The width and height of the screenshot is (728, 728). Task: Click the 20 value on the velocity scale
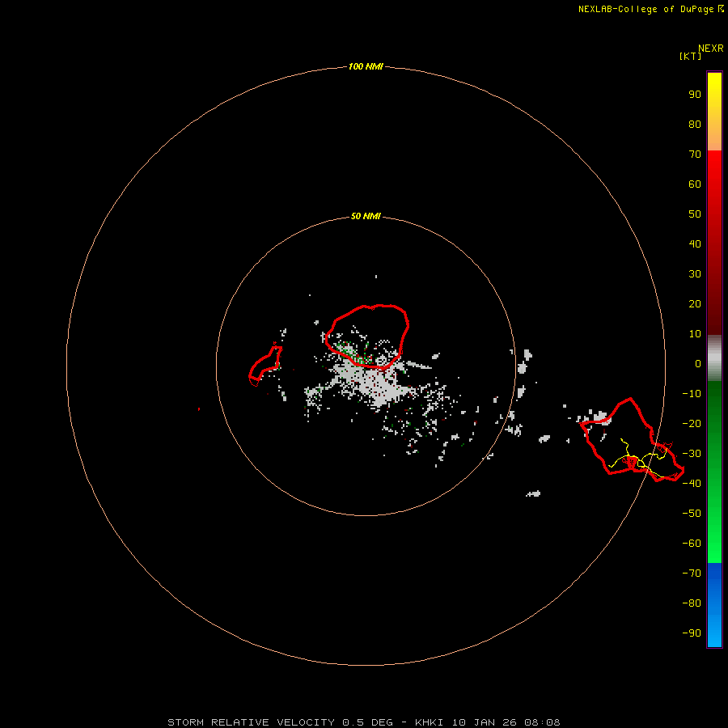[x=695, y=303]
